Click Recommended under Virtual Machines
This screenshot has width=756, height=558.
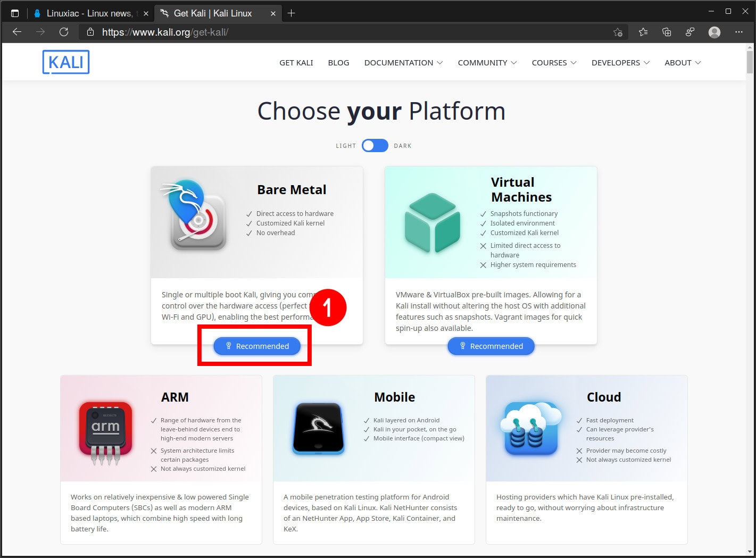pos(491,346)
